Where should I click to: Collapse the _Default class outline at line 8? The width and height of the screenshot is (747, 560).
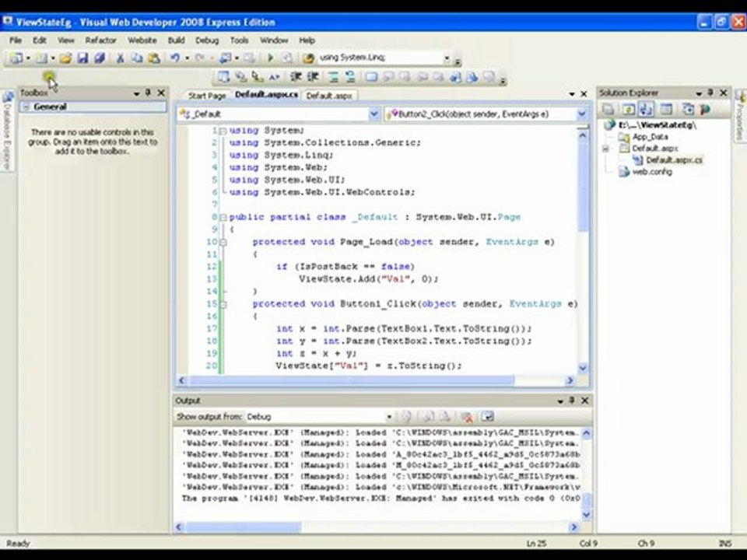coord(223,217)
